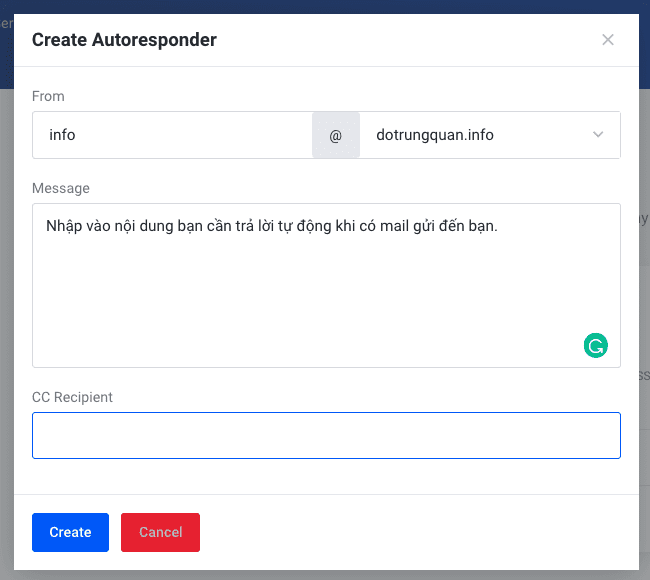Close the Create Autoresponder dialog with X
The width and height of the screenshot is (650, 580).
pos(607,40)
